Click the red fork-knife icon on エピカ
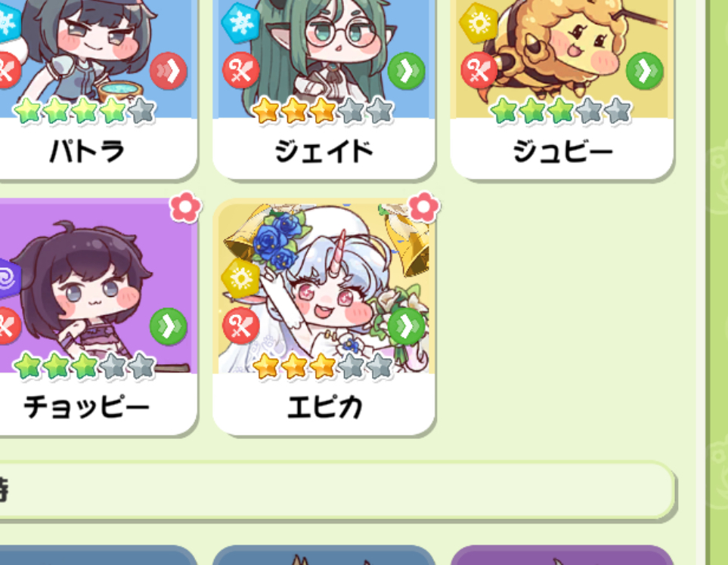728x565 pixels. click(241, 326)
